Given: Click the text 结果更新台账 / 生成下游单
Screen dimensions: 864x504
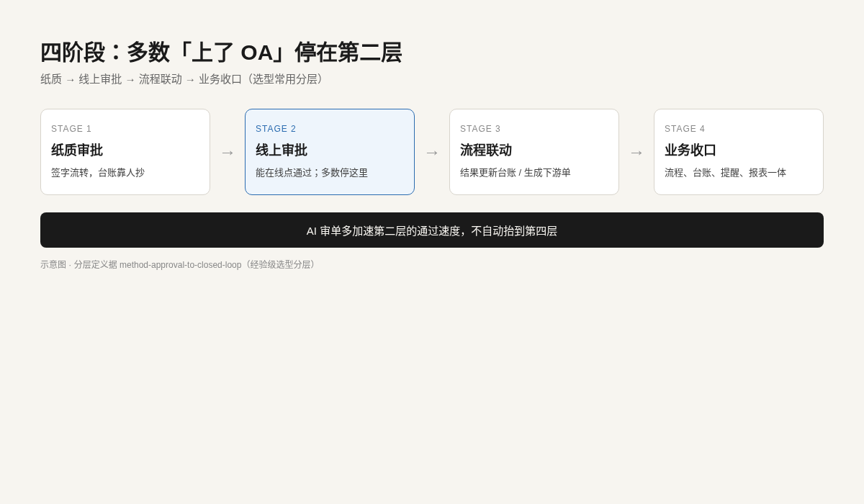Looking at the screenshot, I should pos(516,173).
